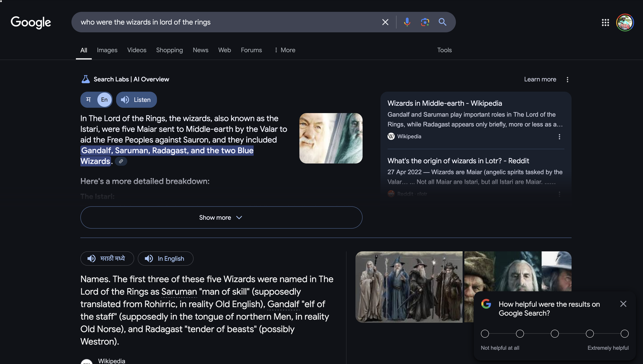Listen to snippet in Marathi
This screenshot has width=643, height=364.
[107, 259]
